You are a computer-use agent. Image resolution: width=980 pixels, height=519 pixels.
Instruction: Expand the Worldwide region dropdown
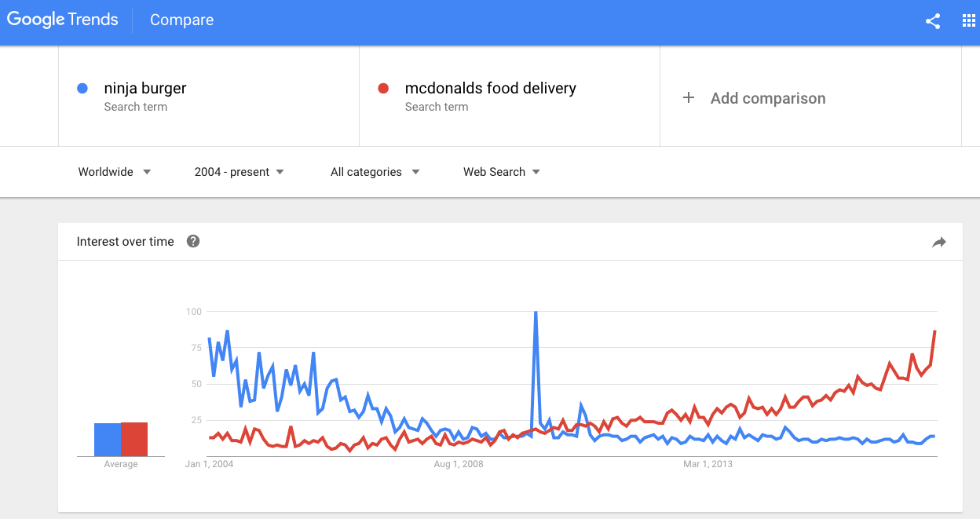click(115, 172)
